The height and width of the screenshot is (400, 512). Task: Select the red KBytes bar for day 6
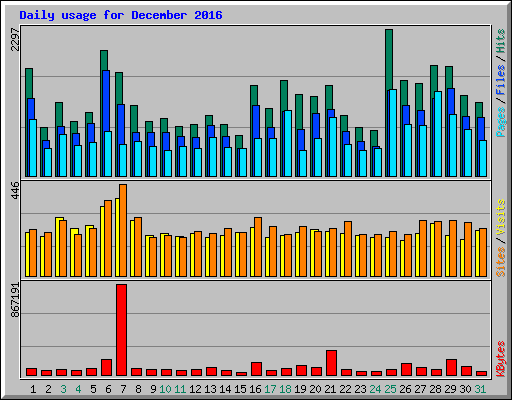(106, 367)
